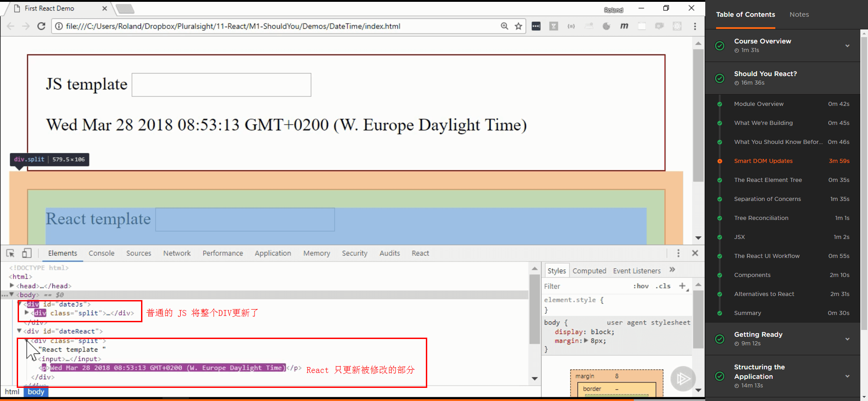
Task: Switch to the Elements tab
Action: (62, 253)
